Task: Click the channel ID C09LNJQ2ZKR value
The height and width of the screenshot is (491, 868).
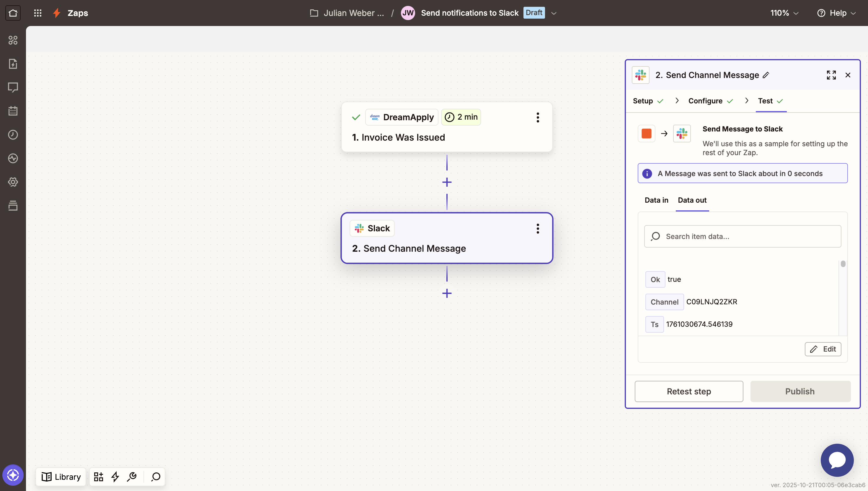Action: [712, 301]
